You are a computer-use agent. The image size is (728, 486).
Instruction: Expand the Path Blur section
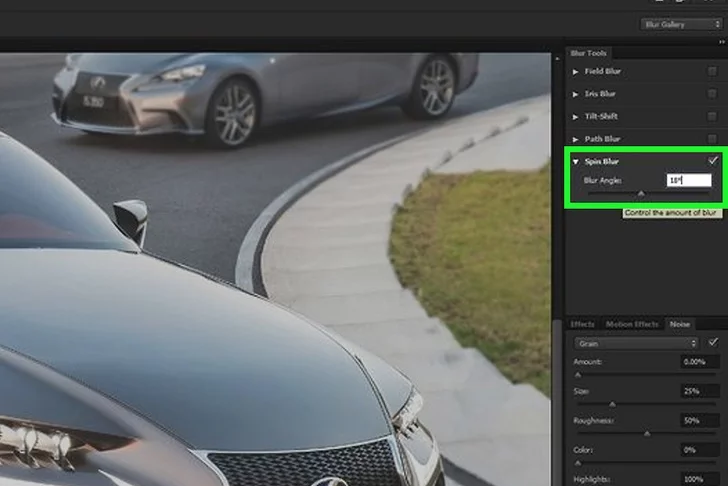click(x=575, y=139)
